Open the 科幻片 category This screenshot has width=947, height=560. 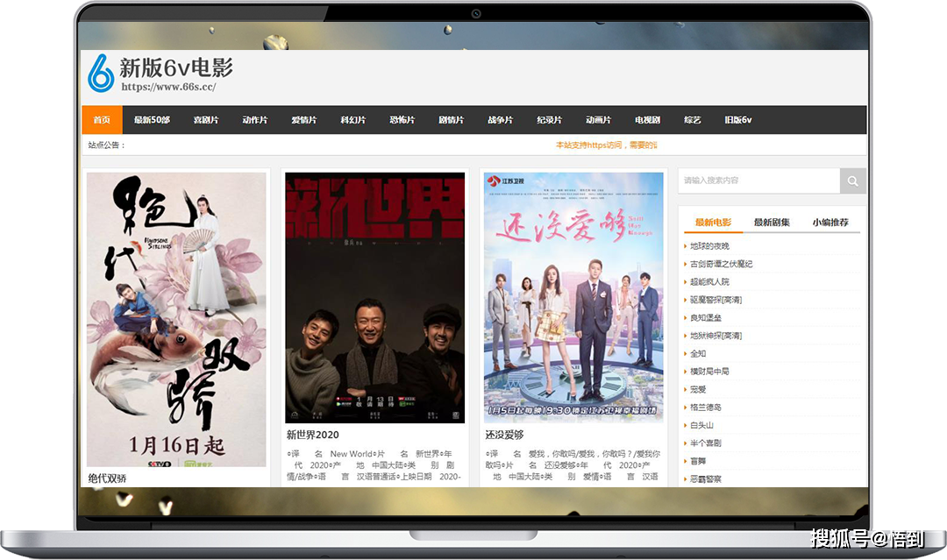point(352,120)
